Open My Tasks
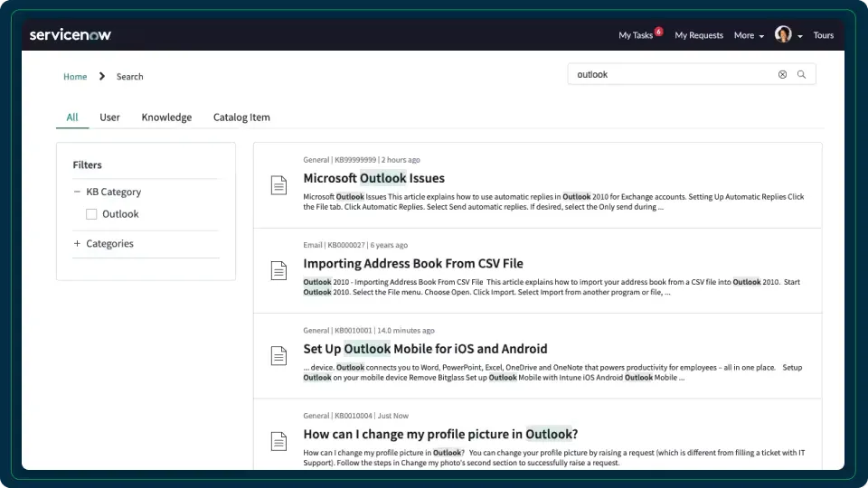This screenshot has width=868, height=488. [x=636, y=35]
